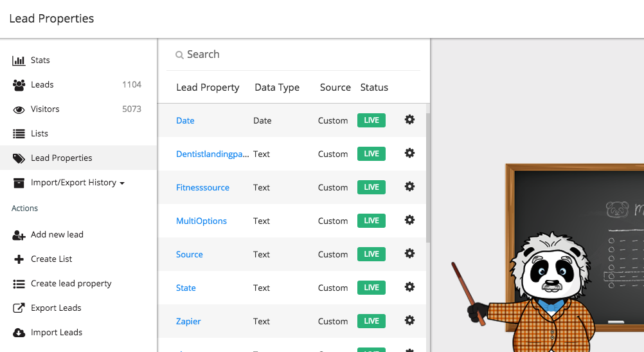Open settings gear for Source property
This screenshot has height=352, width=644.
(x=409, y=254)
